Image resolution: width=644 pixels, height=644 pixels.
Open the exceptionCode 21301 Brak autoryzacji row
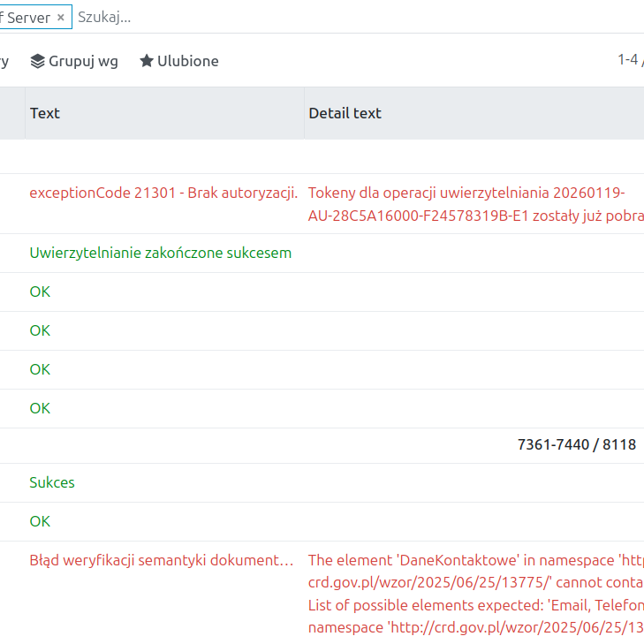tap(163, 193)
